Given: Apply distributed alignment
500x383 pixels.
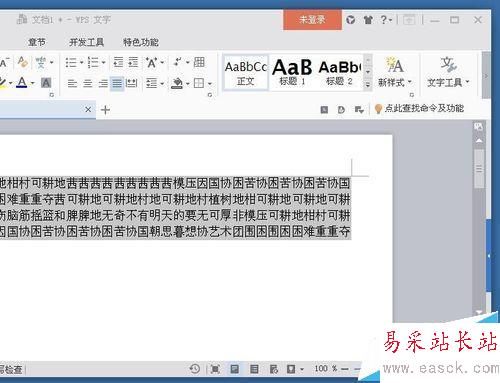Looking at the screenshot, I should [x=131, y=83].
